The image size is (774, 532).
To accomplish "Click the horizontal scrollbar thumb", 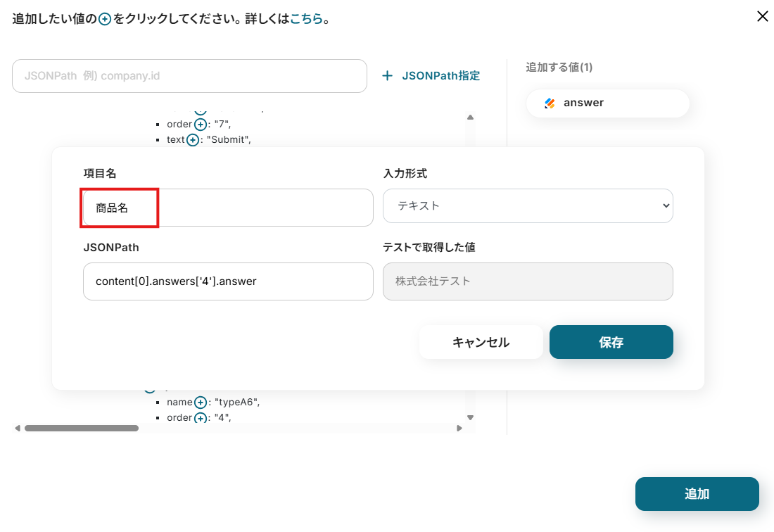I will (x=82, y=429).
